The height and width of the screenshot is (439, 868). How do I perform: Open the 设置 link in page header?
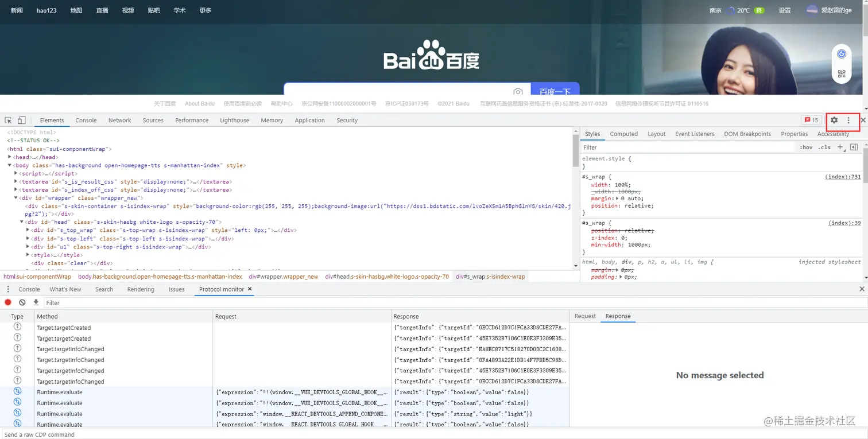(x=785, y=10)
